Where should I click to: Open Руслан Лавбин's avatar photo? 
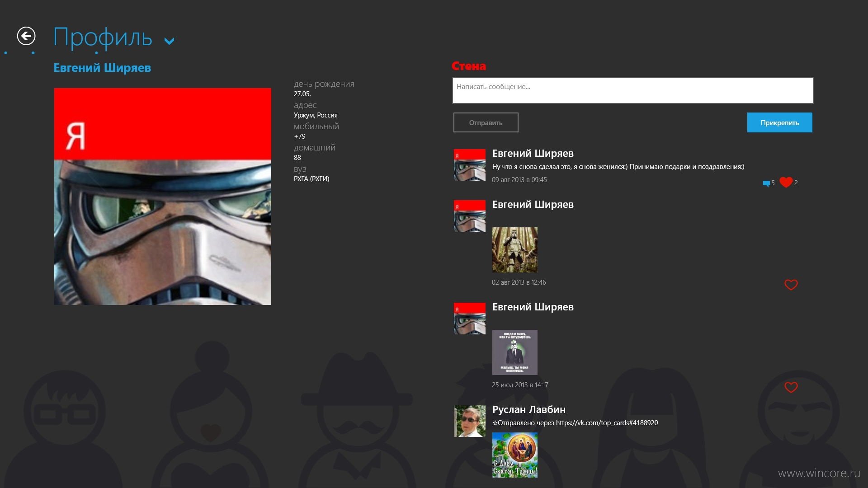tap(470, 421)
